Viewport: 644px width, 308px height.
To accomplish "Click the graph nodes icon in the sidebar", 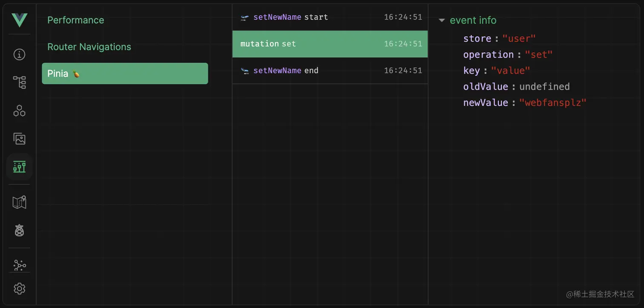I will pos(19,264).
